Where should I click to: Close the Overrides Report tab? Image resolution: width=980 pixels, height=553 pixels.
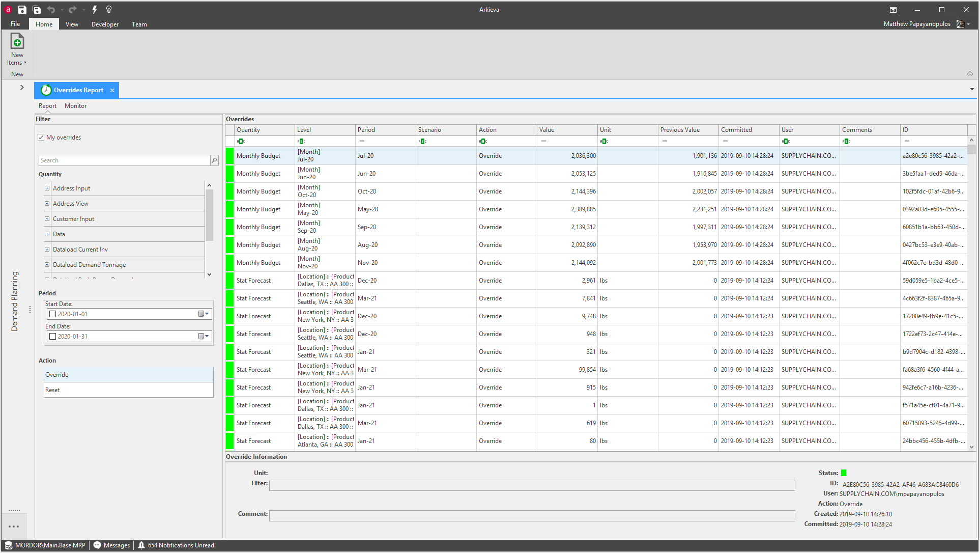112,91
